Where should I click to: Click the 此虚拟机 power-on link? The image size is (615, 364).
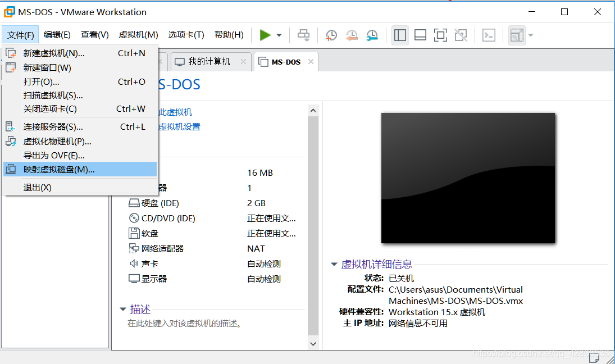175,112
